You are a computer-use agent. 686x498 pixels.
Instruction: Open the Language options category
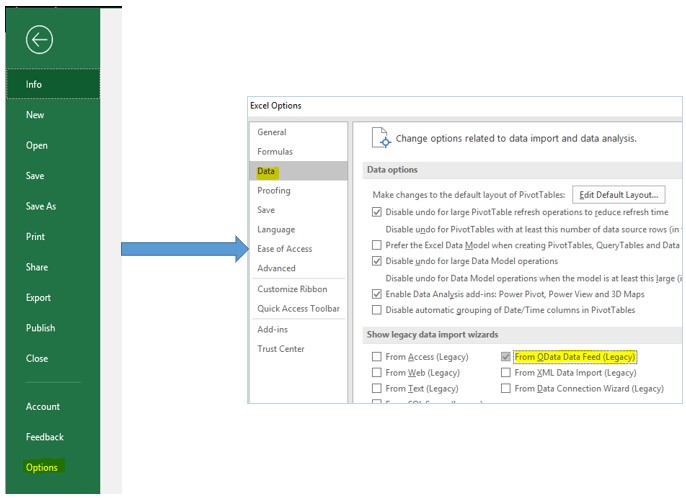(x=299, y=229)
